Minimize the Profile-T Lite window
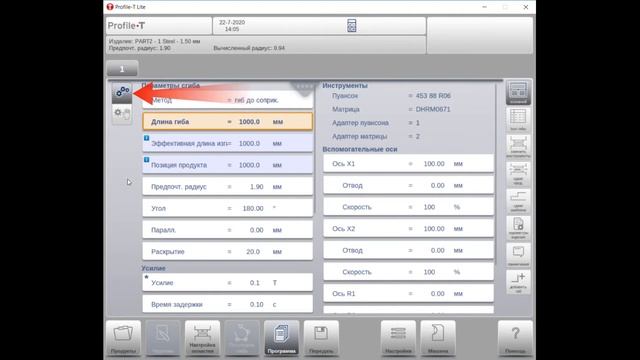This screenshot has height=360, width=640. coord(484,7)
